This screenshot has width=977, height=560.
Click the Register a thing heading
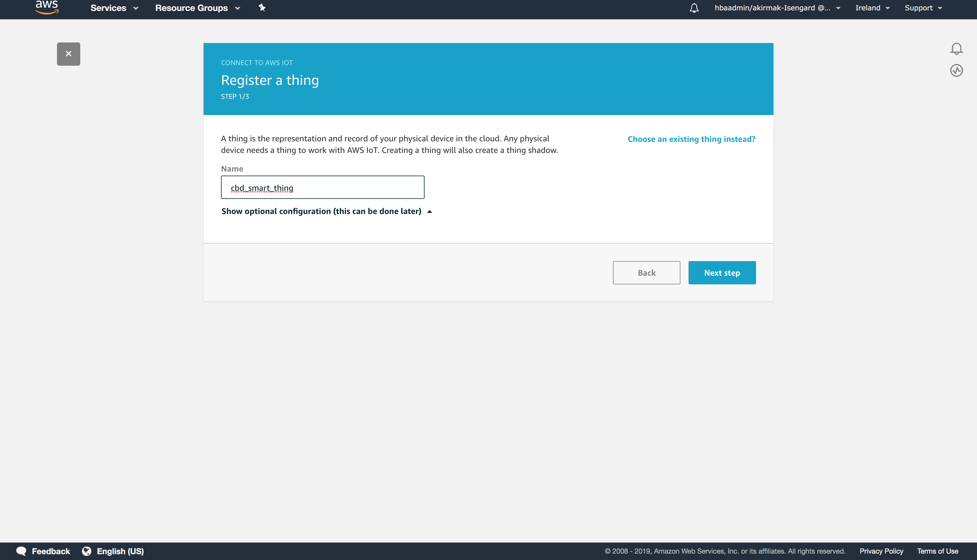pyautogui.click(x=270, y=80)
